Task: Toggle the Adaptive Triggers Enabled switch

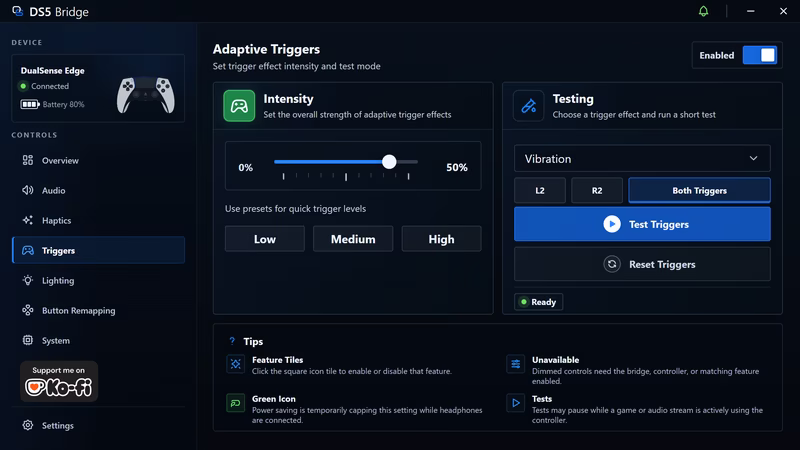Action: tap(760, 55)
